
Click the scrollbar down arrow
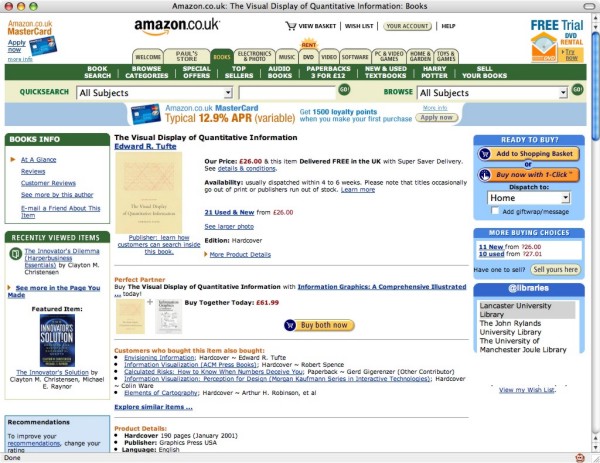(x=595, y=447)
